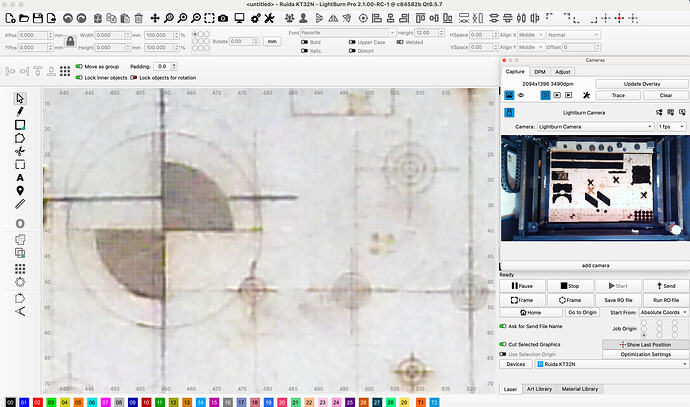The height and width of the screenshot is (407, 690).
Task: Open the camera capture icon in toolbar
Action: pyautogui.click(x=222, y=18)
